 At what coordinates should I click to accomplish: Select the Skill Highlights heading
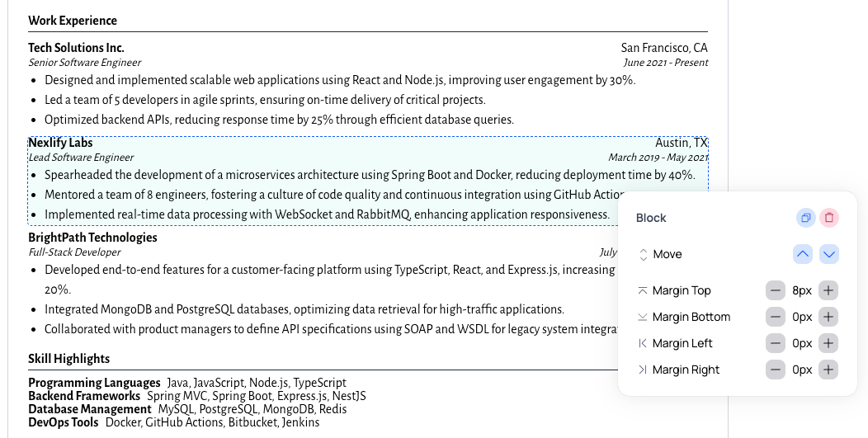point(69,359)
